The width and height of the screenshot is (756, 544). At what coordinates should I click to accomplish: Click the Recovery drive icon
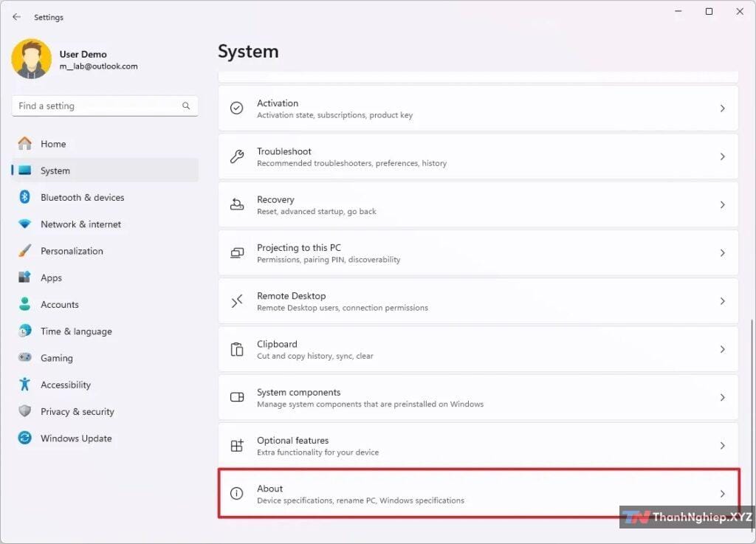point(236,204)
